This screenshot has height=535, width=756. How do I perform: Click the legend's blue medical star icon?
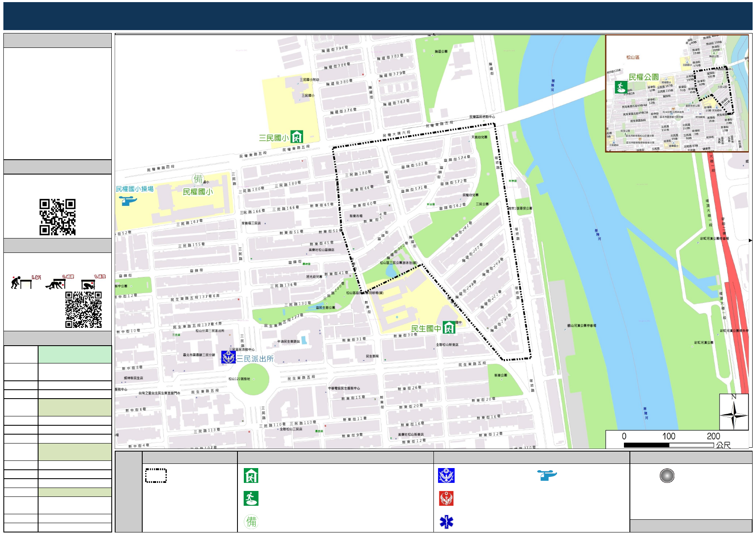pyautogui.click(x=446, y=522)
